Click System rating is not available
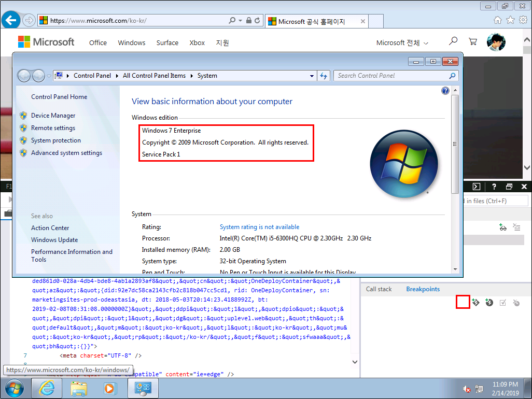The image size is (532, 399). click(259, 227)
